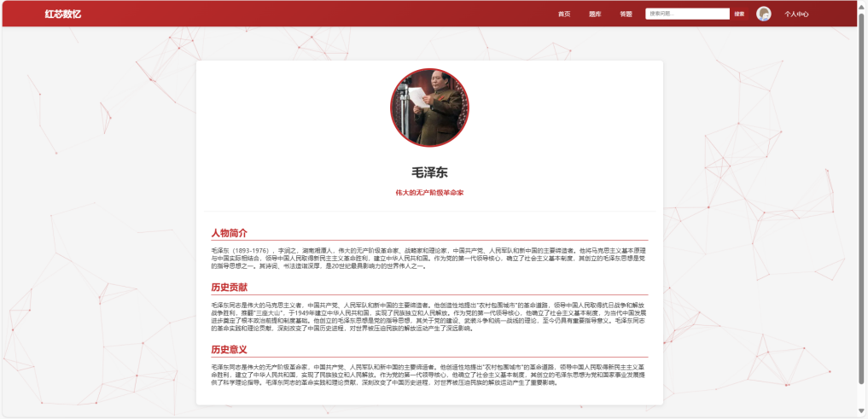Select the 人物简介 section heading

point(230,233)
